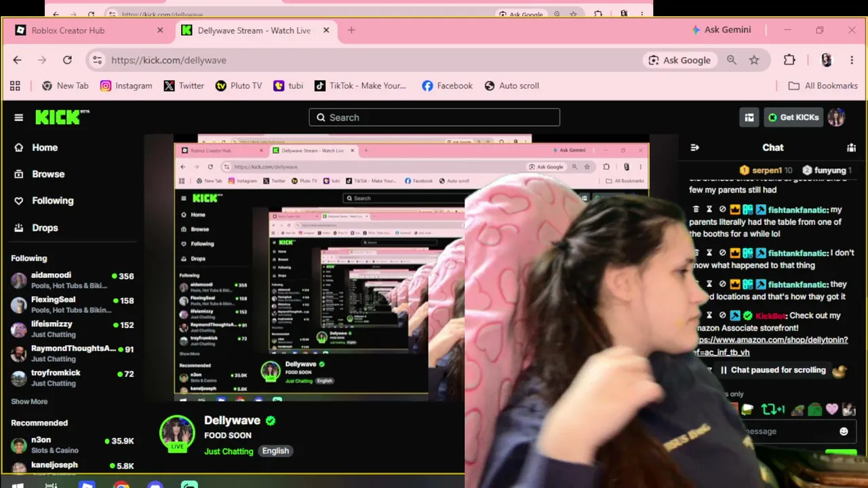Open Browse in the Kick sidebar

point(48,174)
